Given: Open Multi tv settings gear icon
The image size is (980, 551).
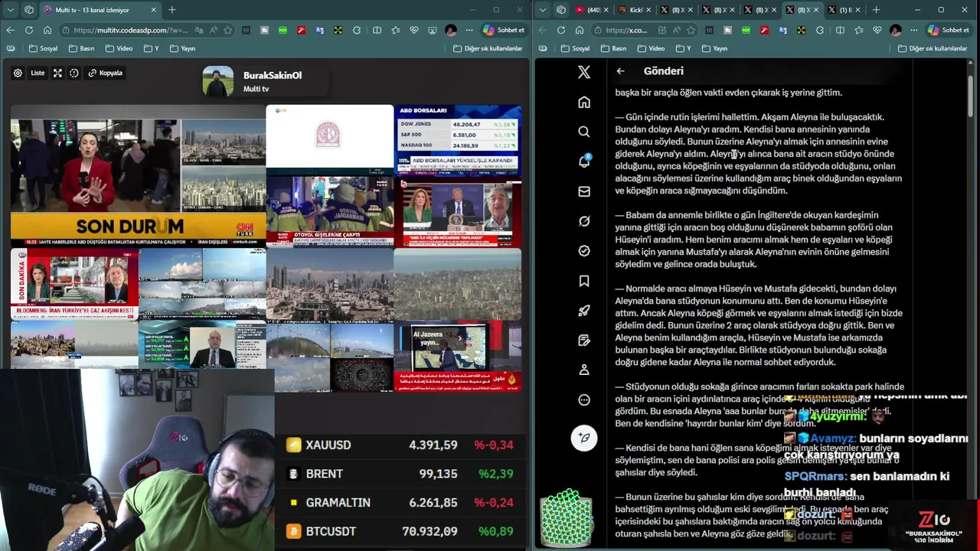Looking at the screenshot, I should pyautogui.click(x=18, y=73).
